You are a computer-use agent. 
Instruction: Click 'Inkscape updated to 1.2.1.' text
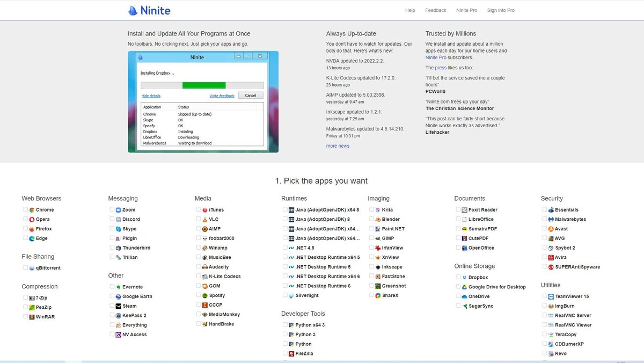tap(355, 112)
